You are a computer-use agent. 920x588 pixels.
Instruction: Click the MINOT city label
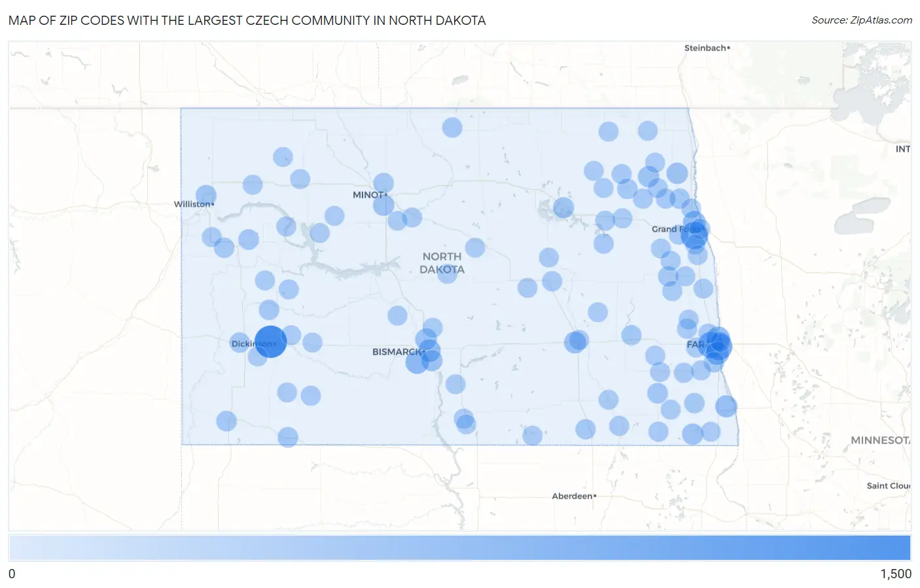pos(370,195)
